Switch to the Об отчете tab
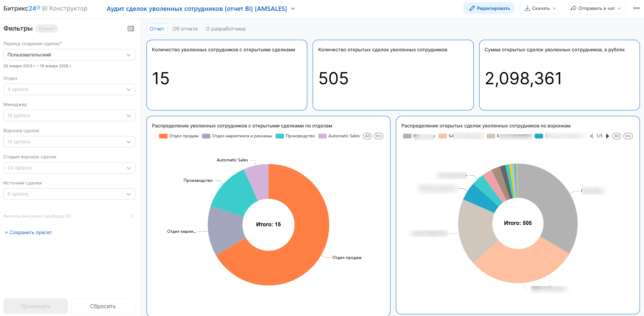 tap(185, 29)
